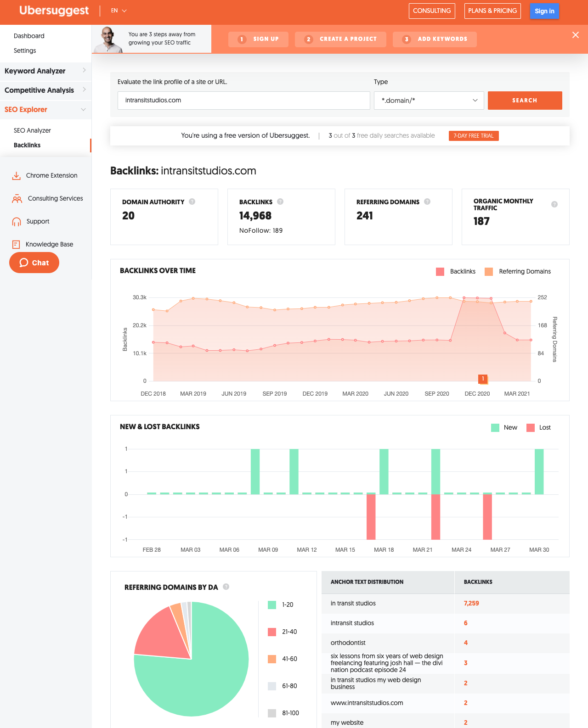
Task: Open the Chrome Extension link
Action: [x=52, y=175]
